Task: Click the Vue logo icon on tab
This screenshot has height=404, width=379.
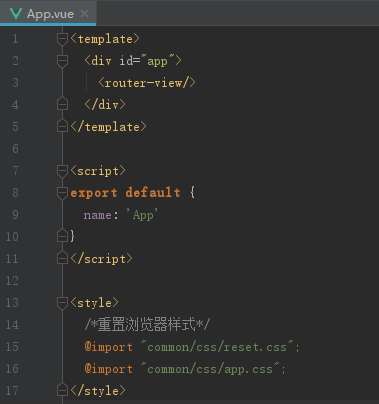Action: 16,14
